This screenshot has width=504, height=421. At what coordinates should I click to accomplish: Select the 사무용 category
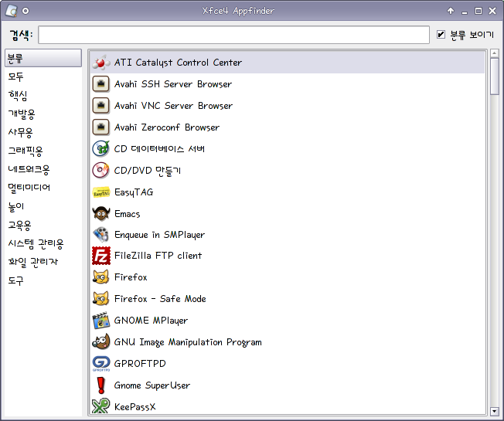click(21, 132)
